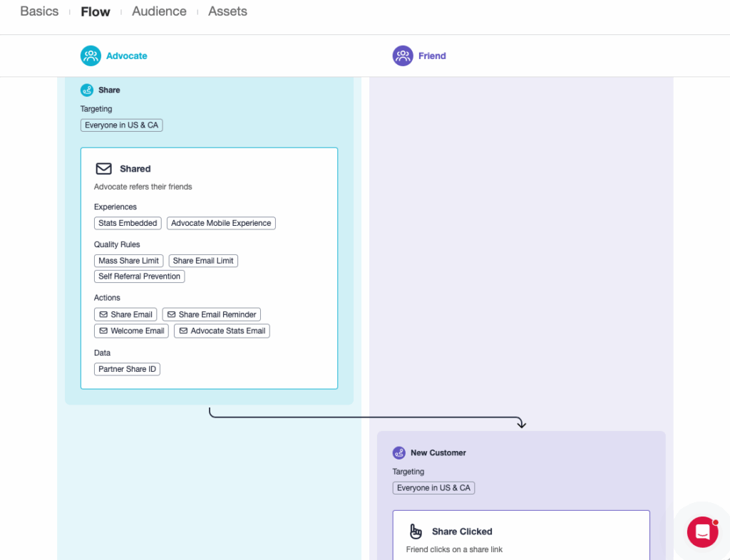Click the Share Clicked hand pointer icon

pyautogui.click(x=416, y=532)
